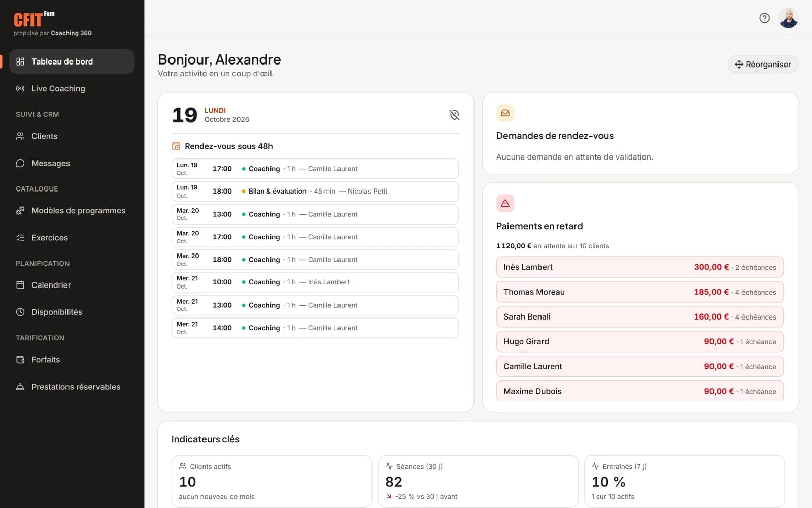The image size is (812, 508).
Task: Click the CFIT Fam logo
Action: coord(34,19)
